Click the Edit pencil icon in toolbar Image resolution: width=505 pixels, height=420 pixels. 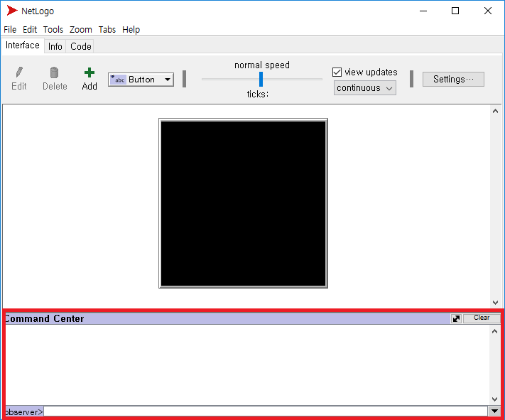coord(19,72)
